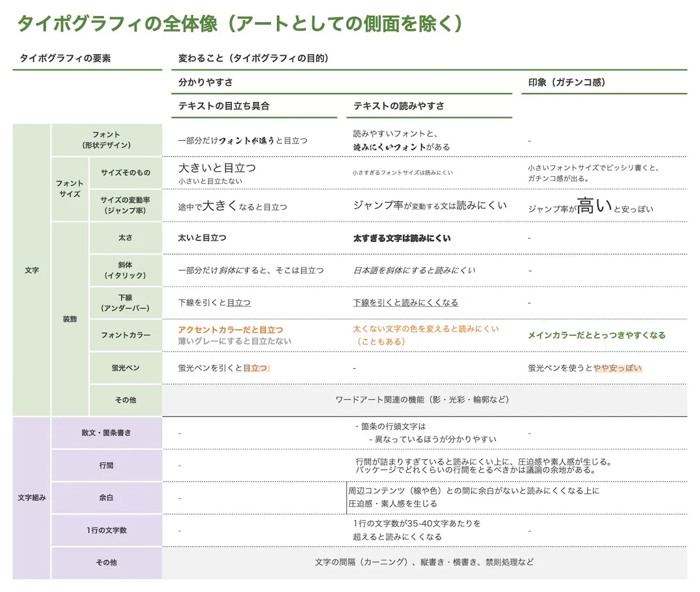
Task: Click the 余白 row label
Action: point(106,497)
